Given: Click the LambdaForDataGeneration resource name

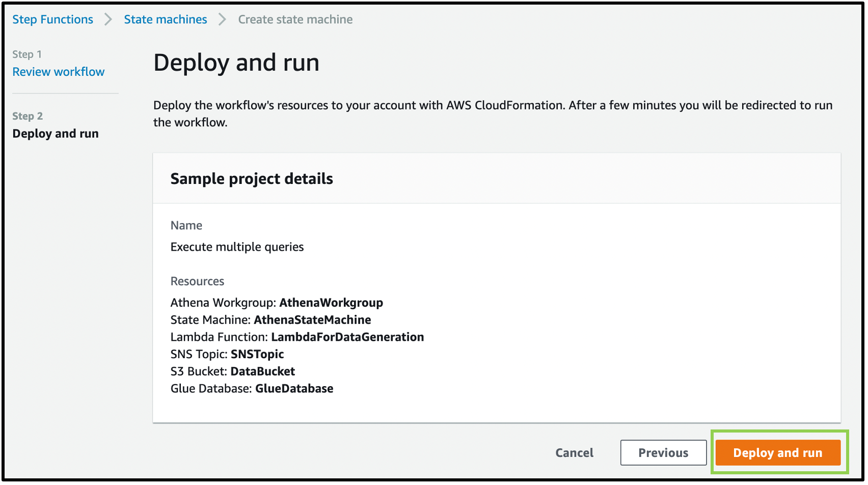Looking at the screenshot, I should (x=347, y=337).
